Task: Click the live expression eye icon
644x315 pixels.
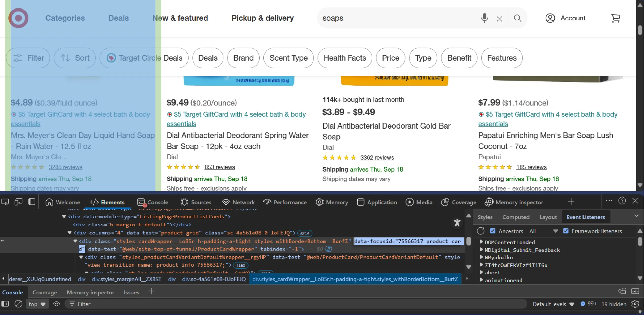Action: (56, 304)
